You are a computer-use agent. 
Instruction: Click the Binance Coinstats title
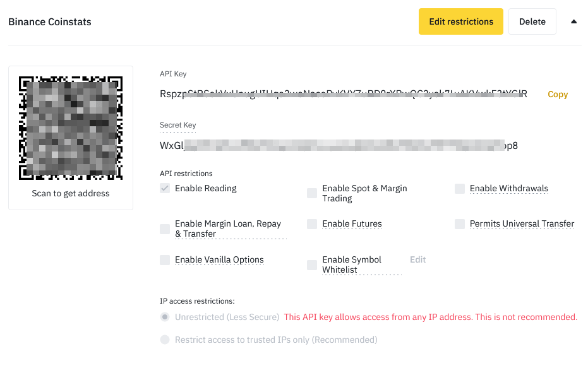[x=49, y=21]
